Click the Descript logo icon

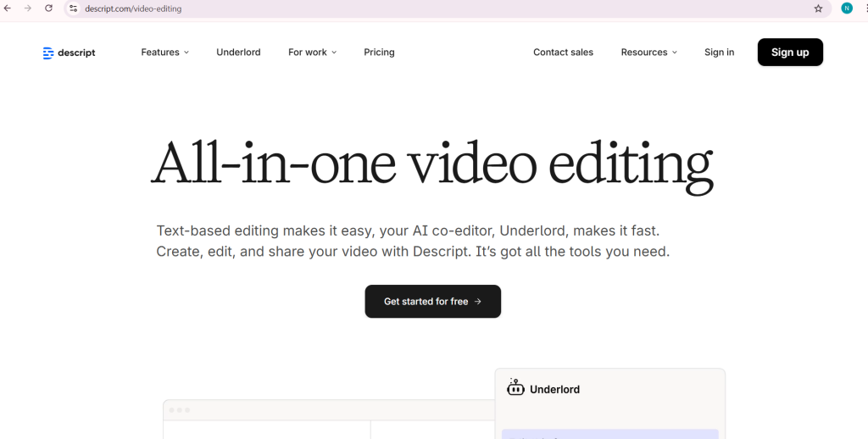tap(48, 53)
